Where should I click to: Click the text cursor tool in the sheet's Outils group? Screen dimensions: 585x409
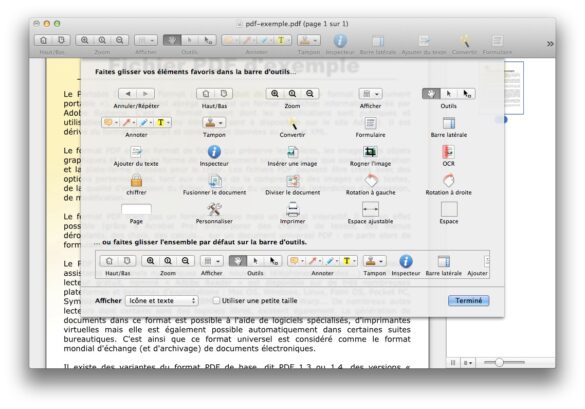[449, 94]
